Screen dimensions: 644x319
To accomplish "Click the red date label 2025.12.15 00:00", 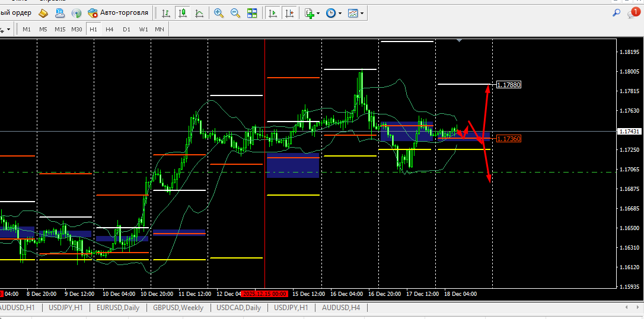I will click(x=264, y=294).
